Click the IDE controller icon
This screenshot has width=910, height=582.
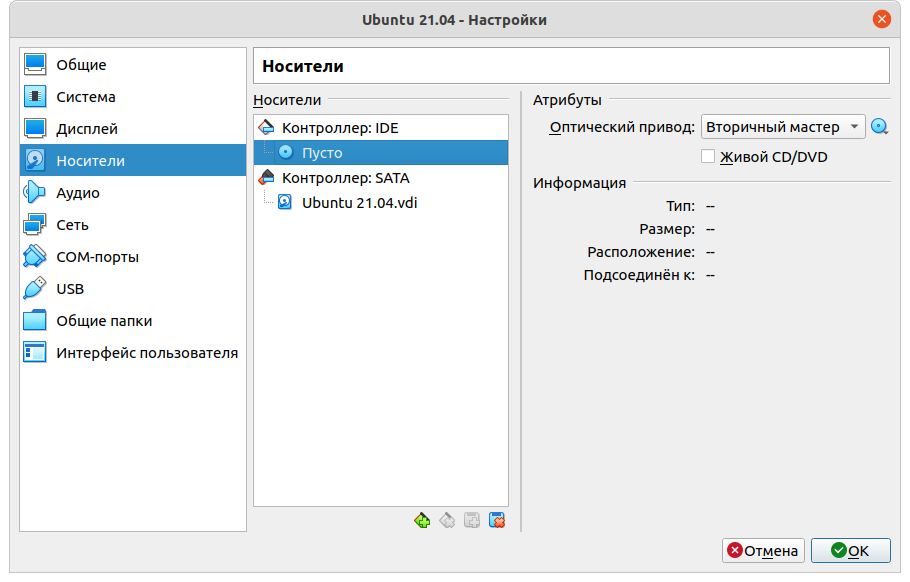point(266,127)
